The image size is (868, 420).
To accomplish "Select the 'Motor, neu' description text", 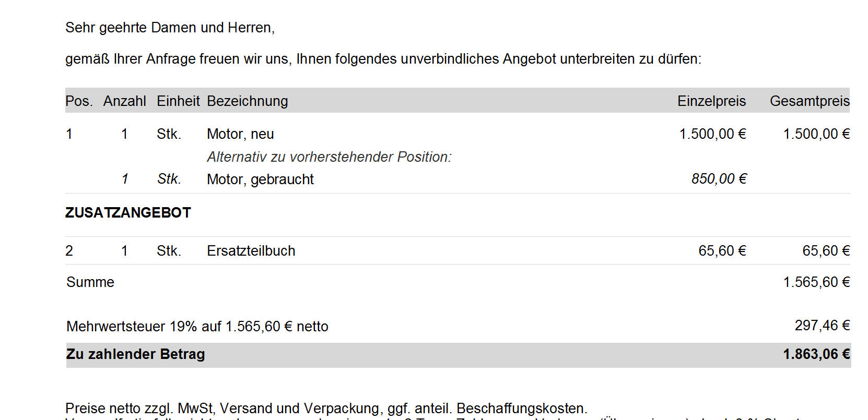I will pyautogui.click(x=240, y=134).
